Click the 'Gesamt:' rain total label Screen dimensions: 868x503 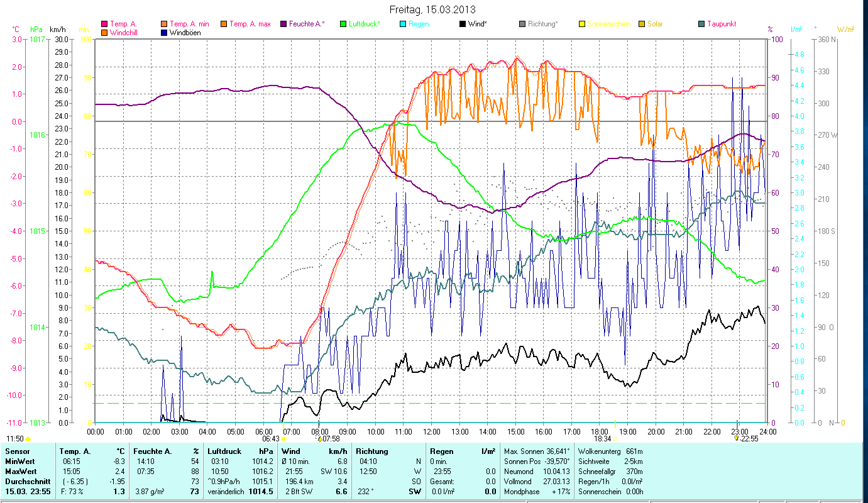click(x=443, y=481)
